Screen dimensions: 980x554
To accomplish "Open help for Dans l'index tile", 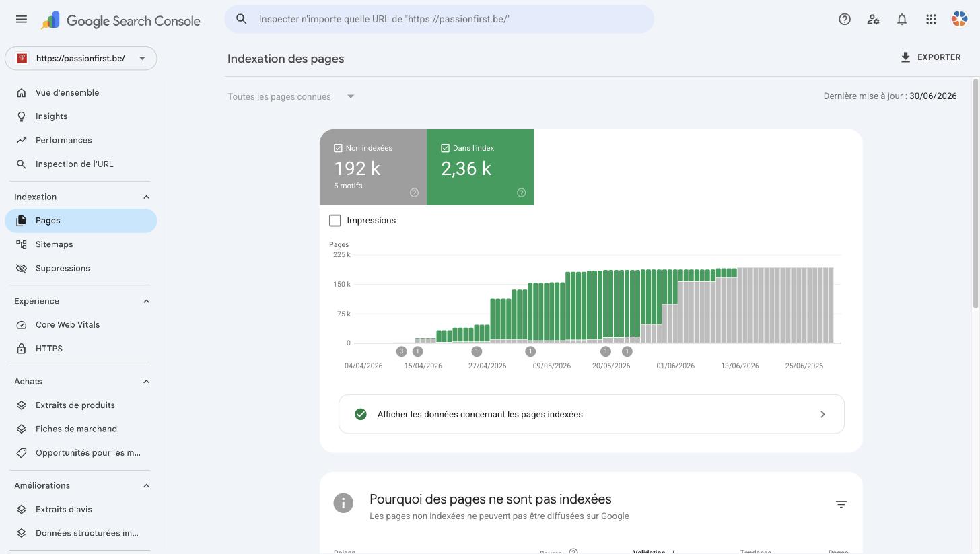I will 522,193.
